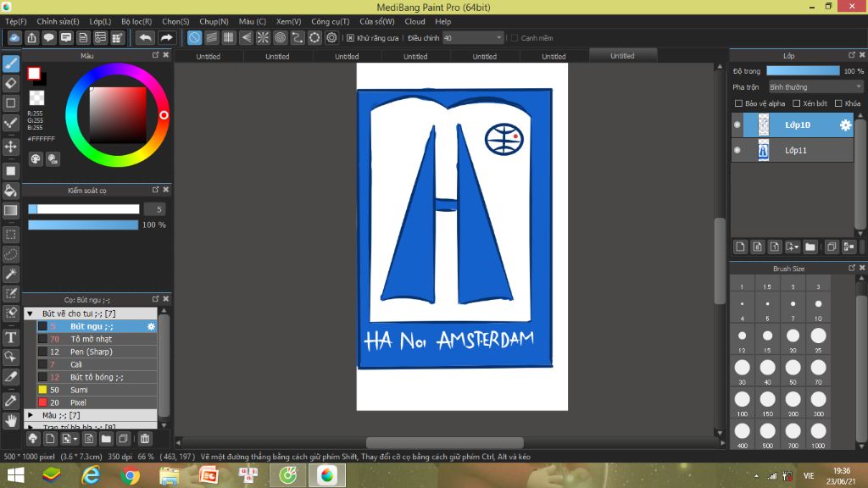Enable the radial snap guide icon

[263, 38]
